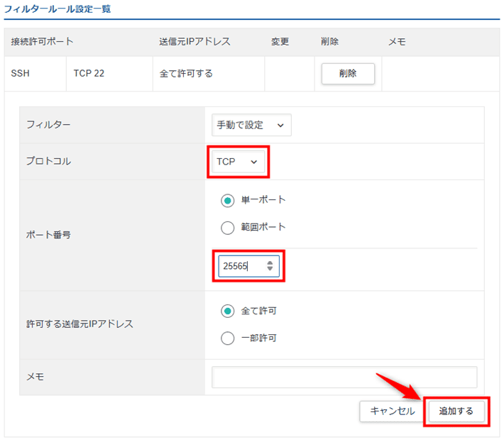Select the 一部許可 radio button

point(228,338)
